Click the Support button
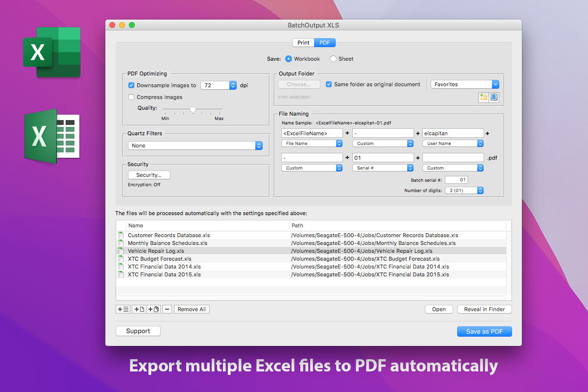 [x=138, y=331]
